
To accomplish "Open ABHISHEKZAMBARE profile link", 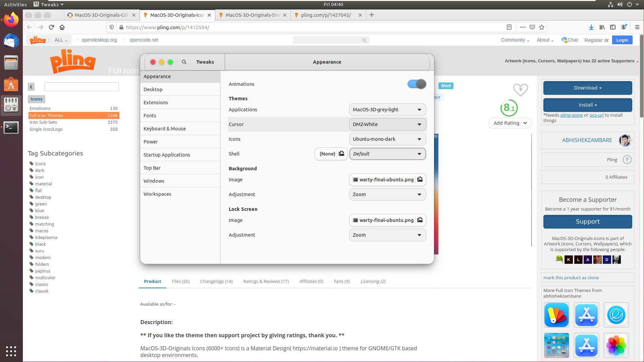I will point(587,140).
